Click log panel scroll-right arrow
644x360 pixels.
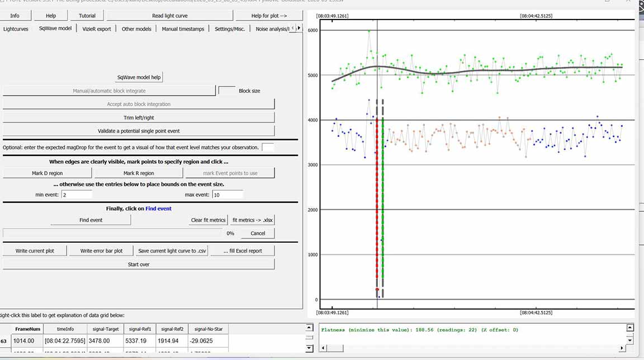click(x=622, y=348)
